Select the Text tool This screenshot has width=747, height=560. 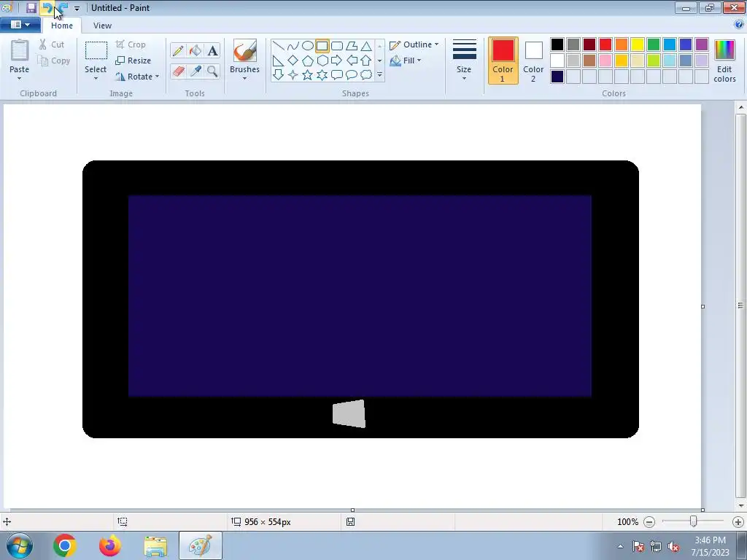point(212,50)
